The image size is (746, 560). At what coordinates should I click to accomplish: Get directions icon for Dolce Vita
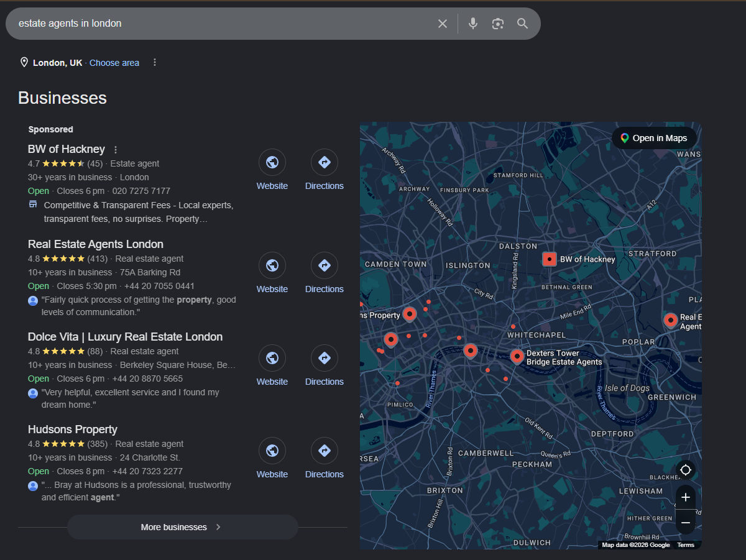(325, 358)
